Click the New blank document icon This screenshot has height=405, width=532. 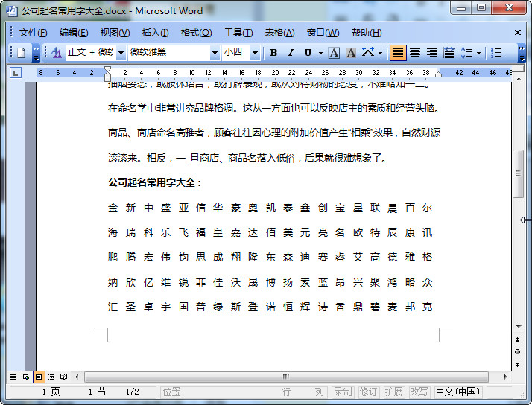(21, 53)
